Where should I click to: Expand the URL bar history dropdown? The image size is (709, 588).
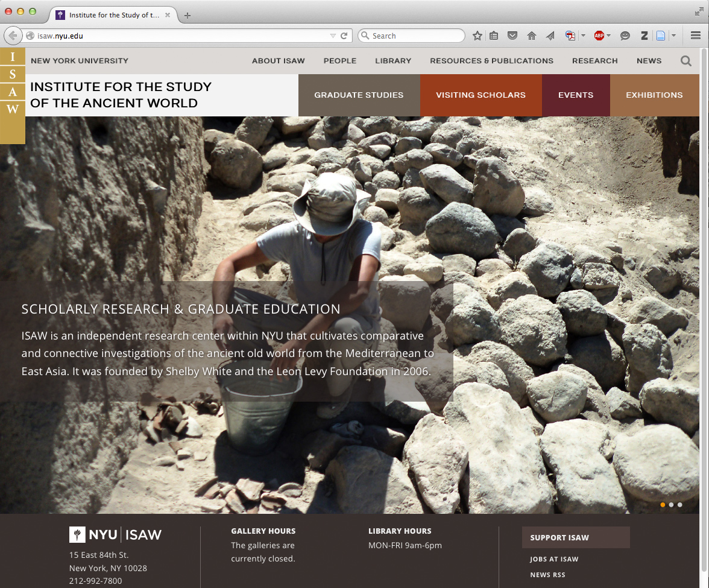[x=333, y=36]
